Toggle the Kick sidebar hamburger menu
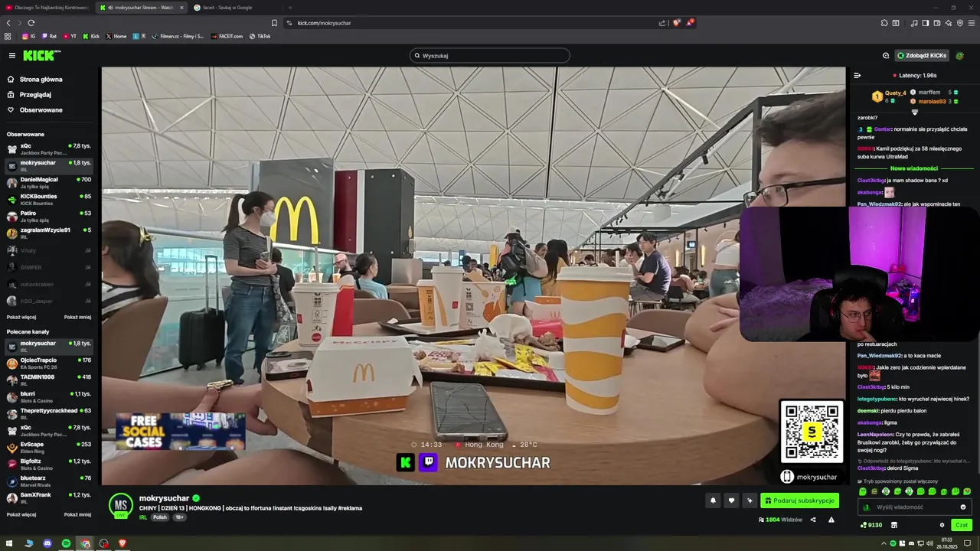 pyautogui.click(x=12, y=55)
